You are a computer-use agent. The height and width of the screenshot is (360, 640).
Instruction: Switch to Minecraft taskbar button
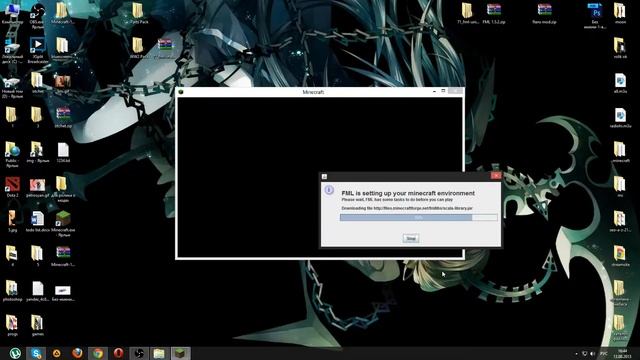(180, 353)
